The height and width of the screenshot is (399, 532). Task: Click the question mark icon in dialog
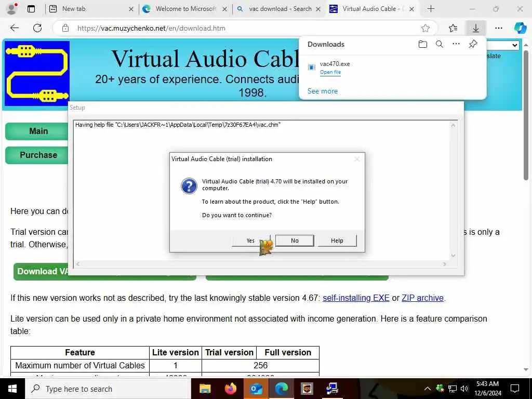189,186
